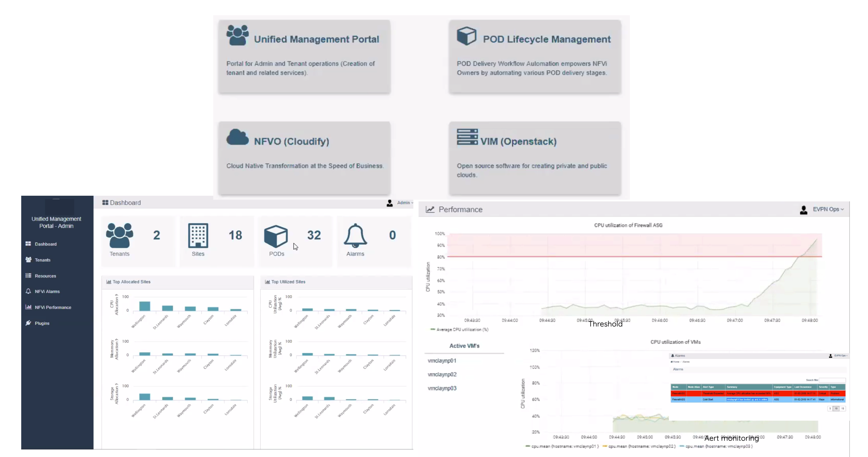The width and height of the screenshot is (868, 457).
Task: Click the Alarms bell icon tile
Action: 355,235
